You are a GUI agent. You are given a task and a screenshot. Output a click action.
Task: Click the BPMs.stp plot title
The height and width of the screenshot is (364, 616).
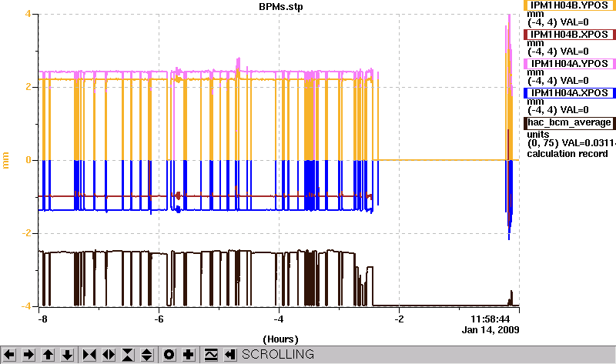pyautogui.click(x=281, y=7)
